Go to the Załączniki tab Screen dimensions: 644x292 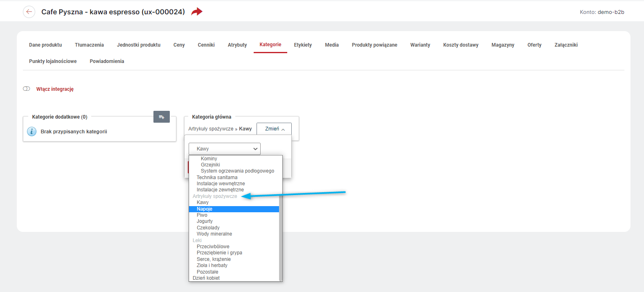tap(566, 45)
